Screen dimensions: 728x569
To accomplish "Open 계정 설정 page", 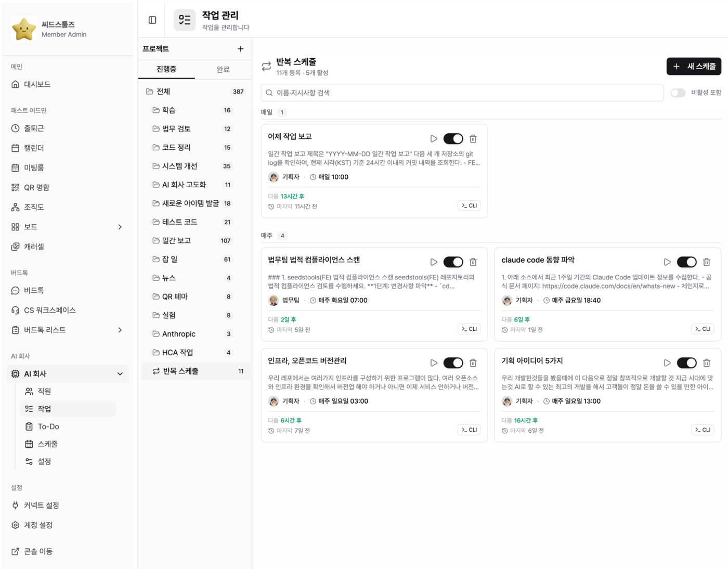I will click(68, 525).
